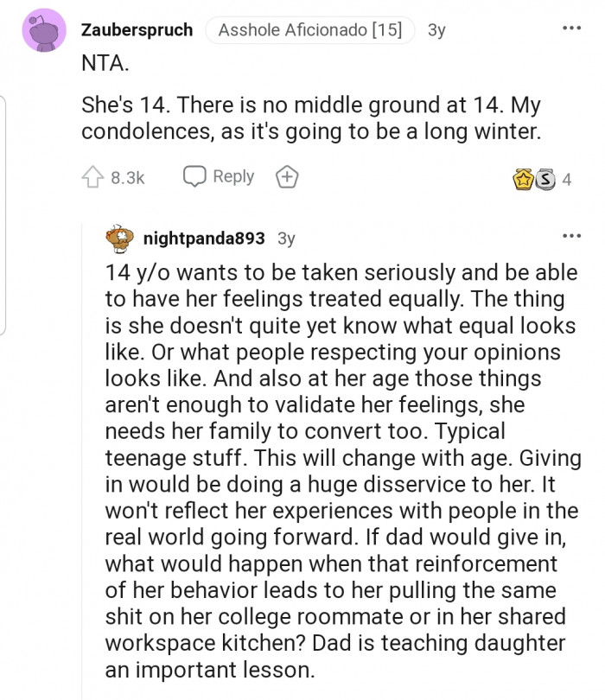Screen dimensions: 605x700
Task: Click the speech bubble reply icon
Action: (x=194, y=176)
